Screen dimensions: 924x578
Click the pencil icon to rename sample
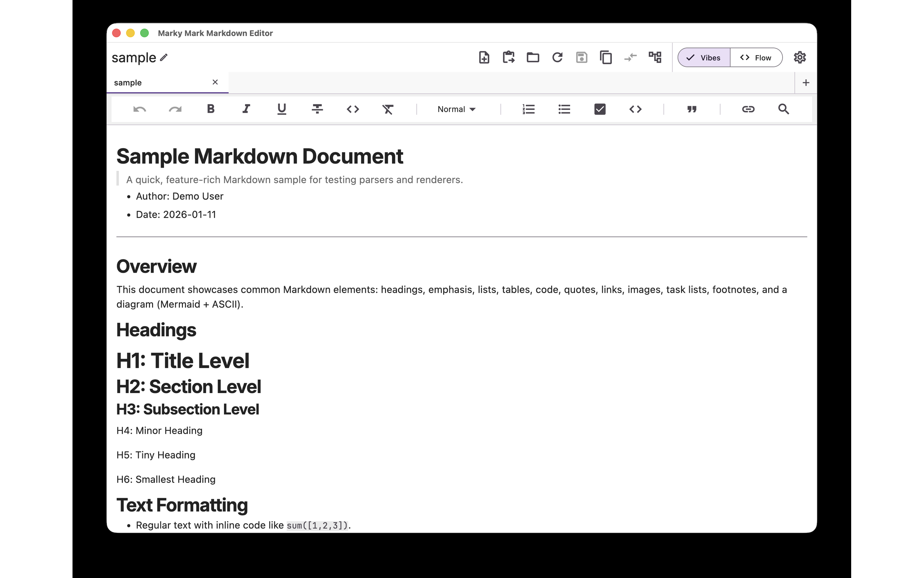pos(164,57)
